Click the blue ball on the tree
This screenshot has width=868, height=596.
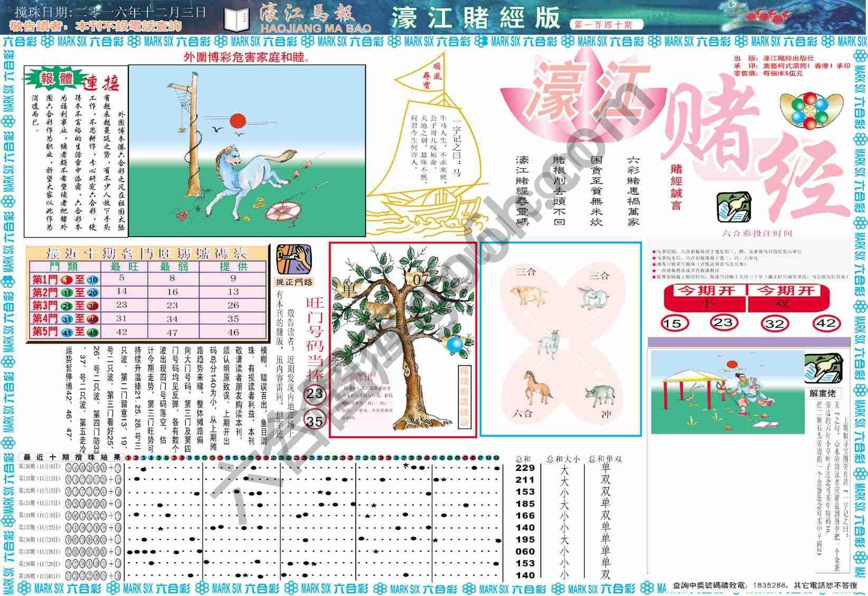[x=454, y=345]
